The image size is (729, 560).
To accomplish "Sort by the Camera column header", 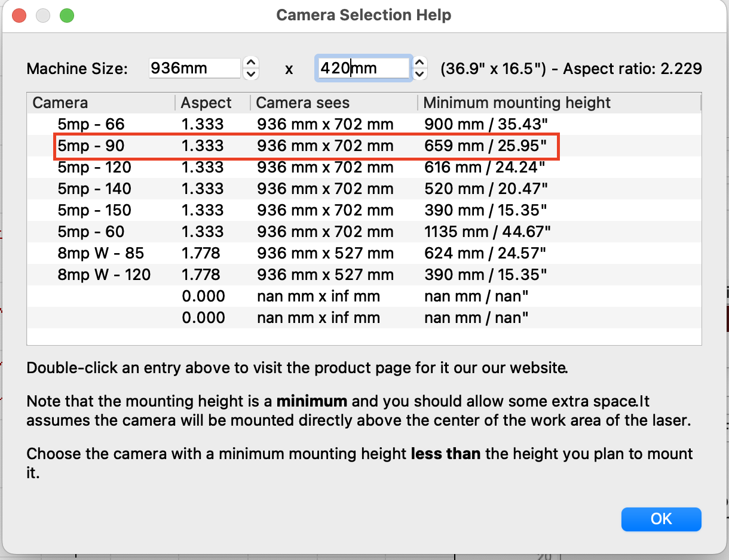I will point(101,103).
